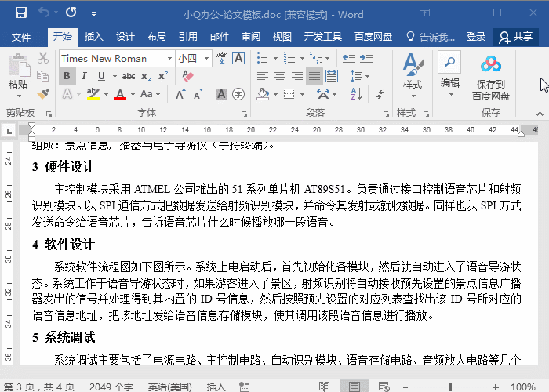Image resolution: width=549 pixels, height=392 pixels.
Task: Click the Save icon in title bar
Action: [20, 13]
